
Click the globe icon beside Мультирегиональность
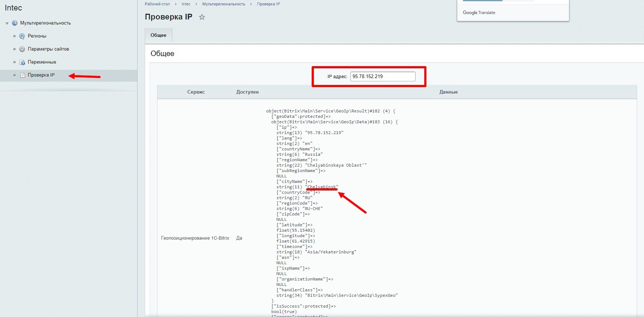pyautogui.click(x=14, y=23)
